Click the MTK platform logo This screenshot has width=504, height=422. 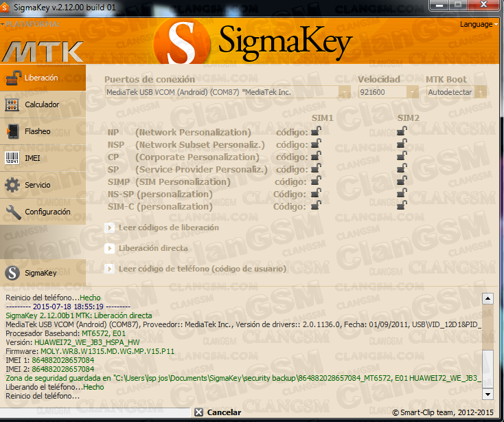[x=43, y=52]
